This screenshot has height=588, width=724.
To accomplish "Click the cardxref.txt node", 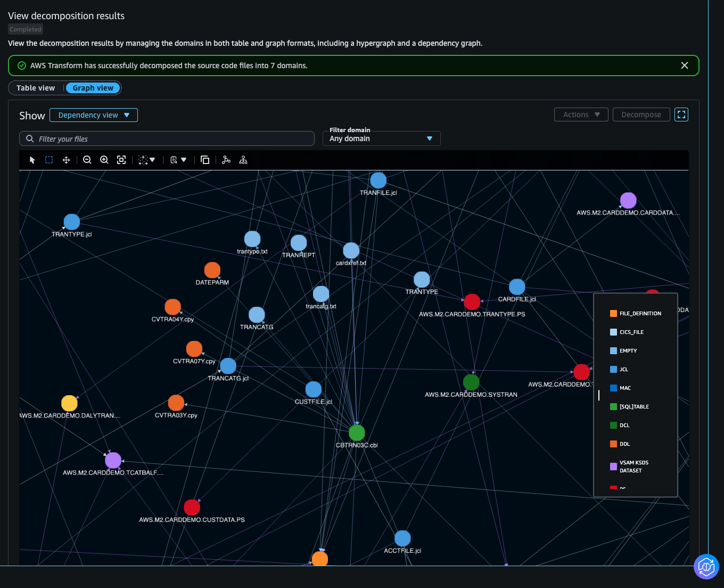I will click(351, 251).
